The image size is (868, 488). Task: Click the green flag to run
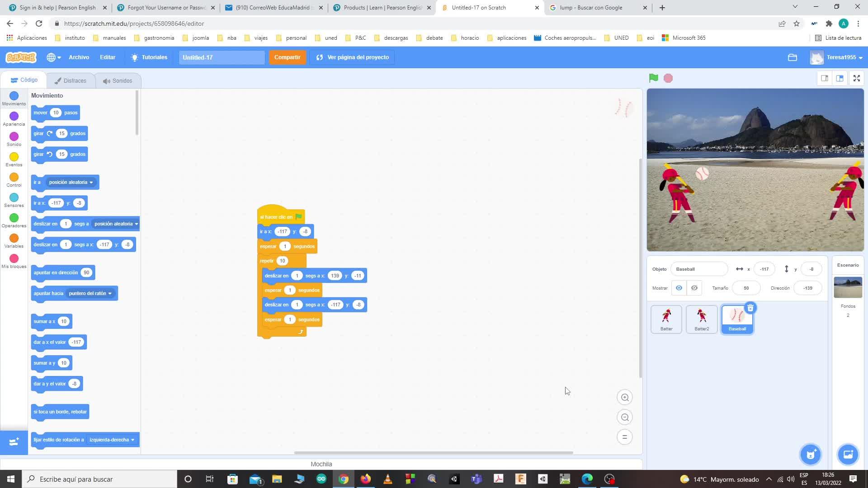tap(653, 78)
